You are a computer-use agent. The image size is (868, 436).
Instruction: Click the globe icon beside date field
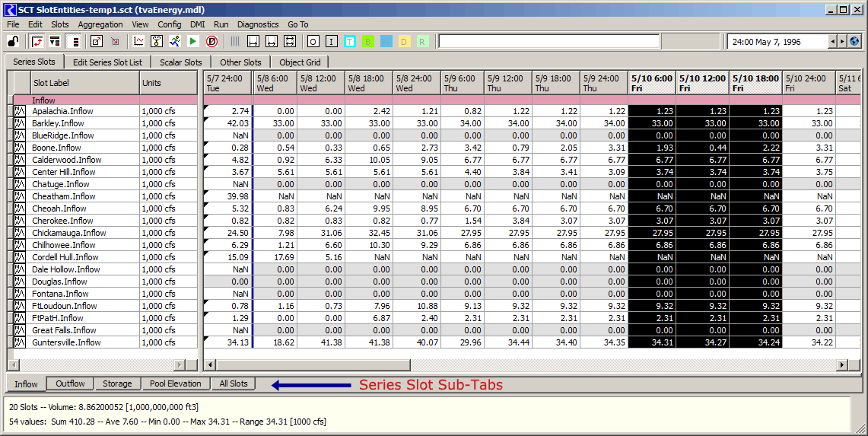click(x=854, y=42)
